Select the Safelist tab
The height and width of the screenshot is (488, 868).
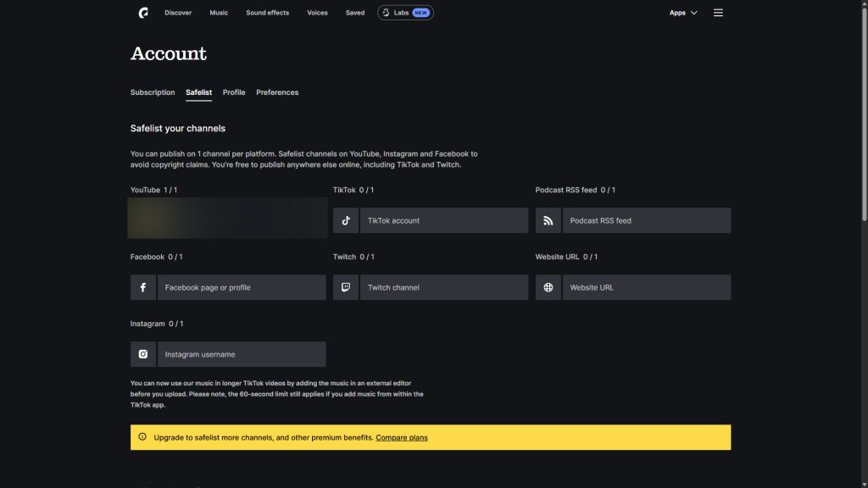[198, 92]
